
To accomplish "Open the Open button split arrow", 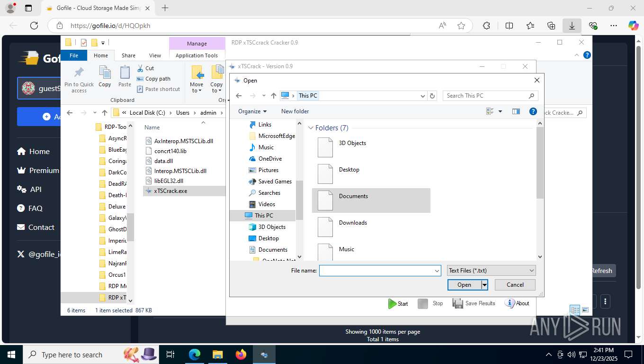I will coord(484,285).
